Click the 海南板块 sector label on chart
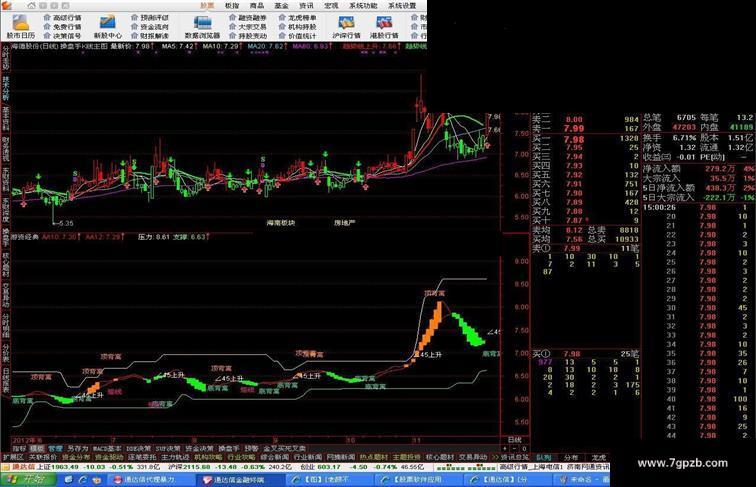The width and height of the screenshot is (756, 487). (x=281, y=223)
